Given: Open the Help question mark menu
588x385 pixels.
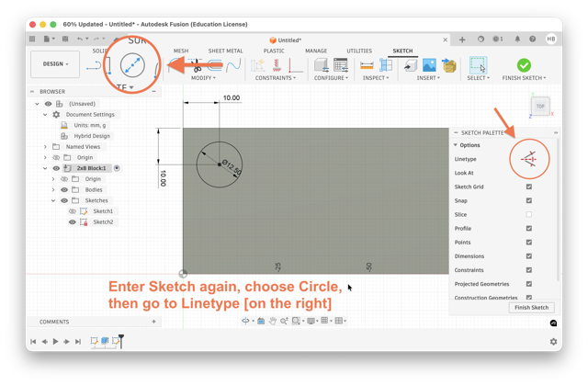Looking at the screenshot, I should click(x=533, y=39).
